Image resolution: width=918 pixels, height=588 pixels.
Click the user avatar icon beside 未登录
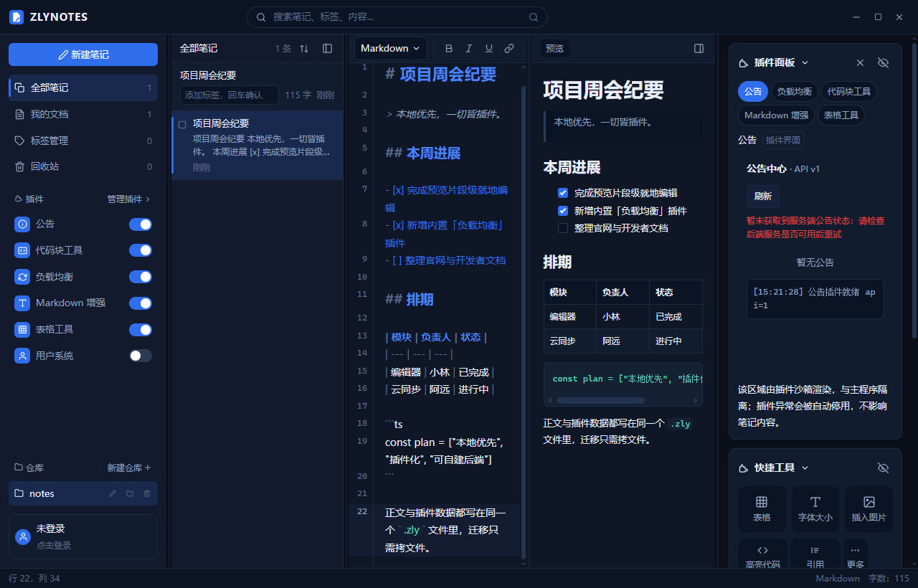(23, 536)
